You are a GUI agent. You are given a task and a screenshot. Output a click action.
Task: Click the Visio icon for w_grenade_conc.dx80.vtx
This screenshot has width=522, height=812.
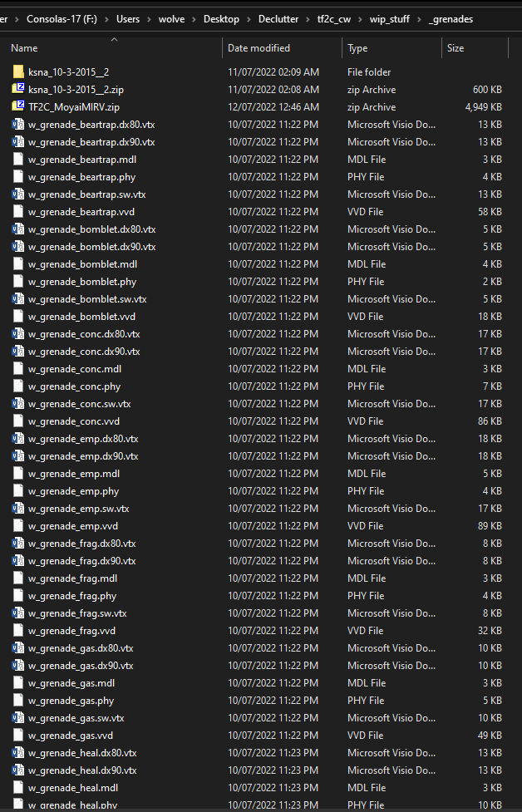[x=18, y=333]
